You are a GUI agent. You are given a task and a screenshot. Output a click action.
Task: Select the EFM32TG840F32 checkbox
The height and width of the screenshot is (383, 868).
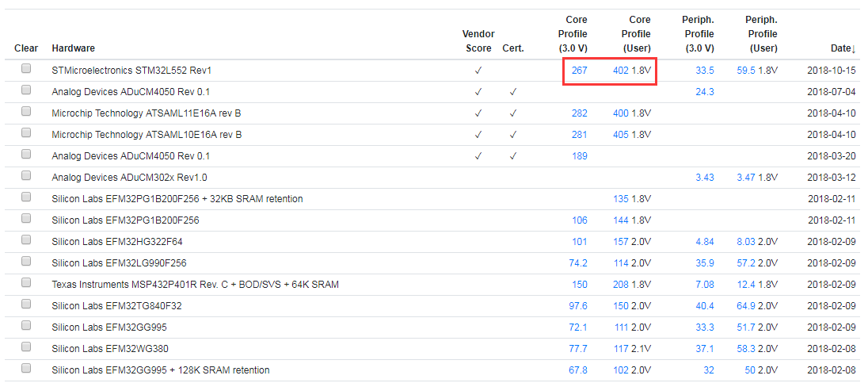(26, 304)
